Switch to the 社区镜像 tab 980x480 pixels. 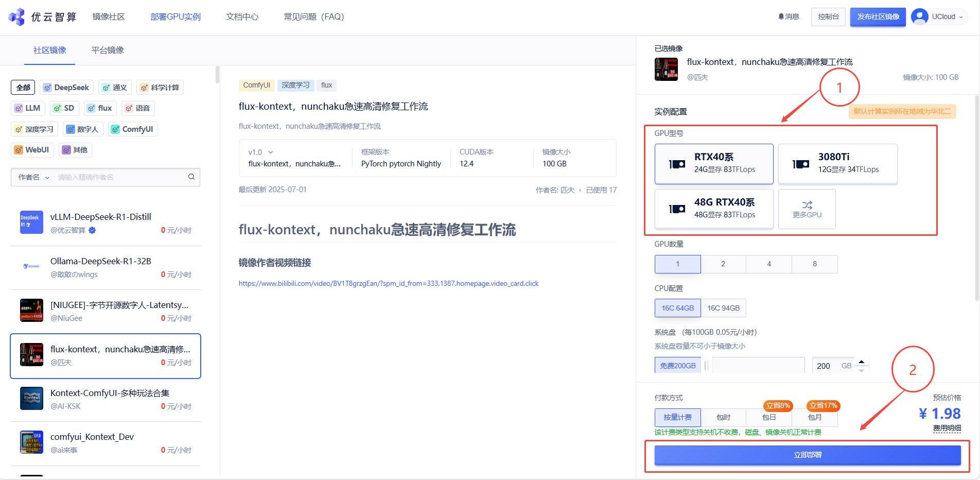point(50,50)
